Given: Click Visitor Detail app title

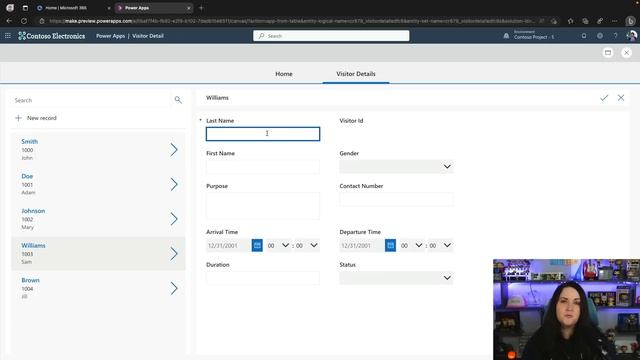Looking at the screenshot, I should [148, 36].
